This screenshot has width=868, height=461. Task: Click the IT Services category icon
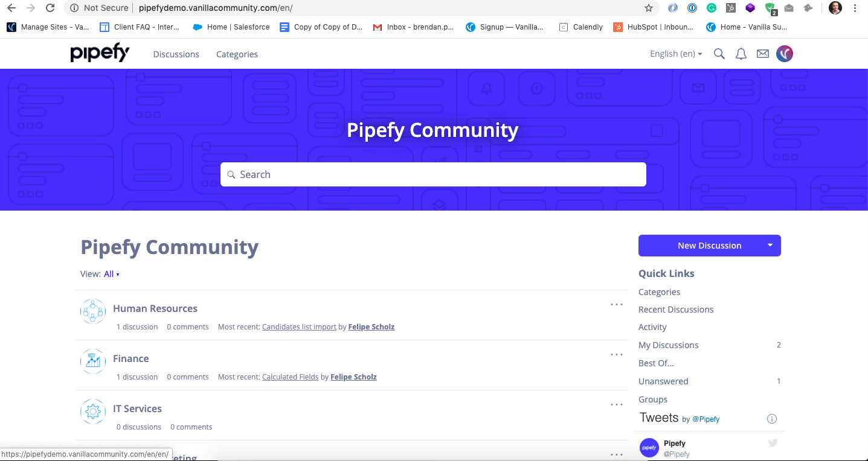point(93,412)
